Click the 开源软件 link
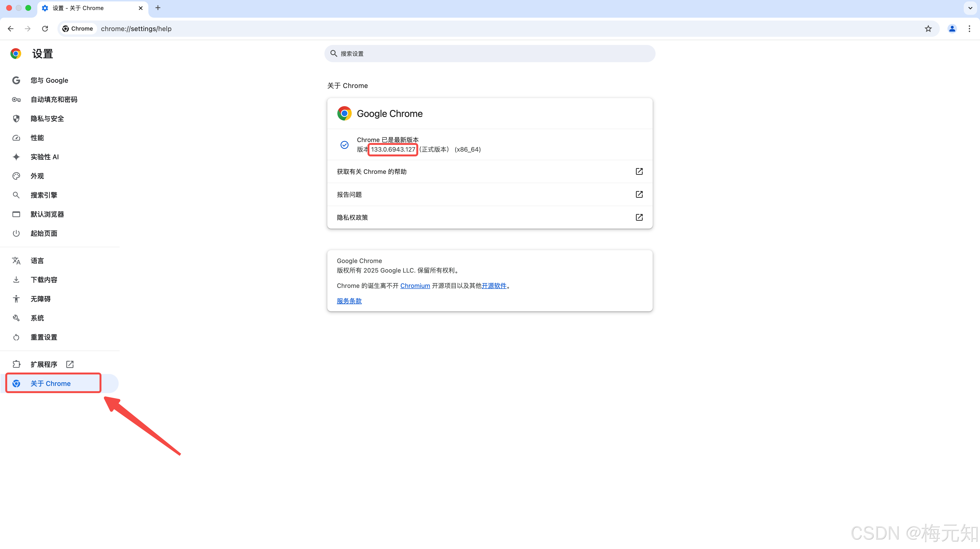The width and height of the screenshot is (980, 549). point(494,285)
